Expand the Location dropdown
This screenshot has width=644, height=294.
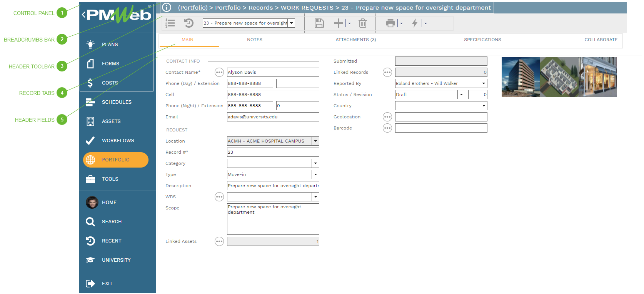click(x=315, y=141)
